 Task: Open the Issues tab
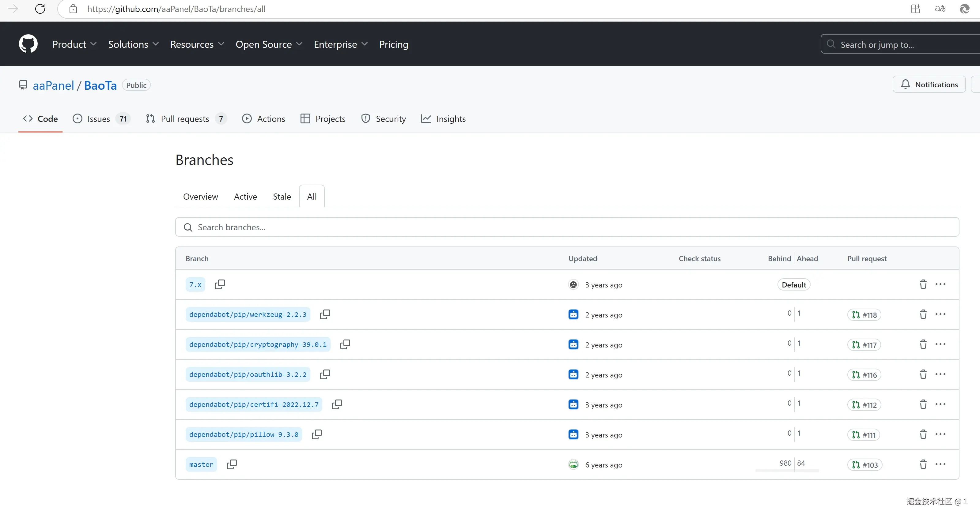click(x=101, y=119)
